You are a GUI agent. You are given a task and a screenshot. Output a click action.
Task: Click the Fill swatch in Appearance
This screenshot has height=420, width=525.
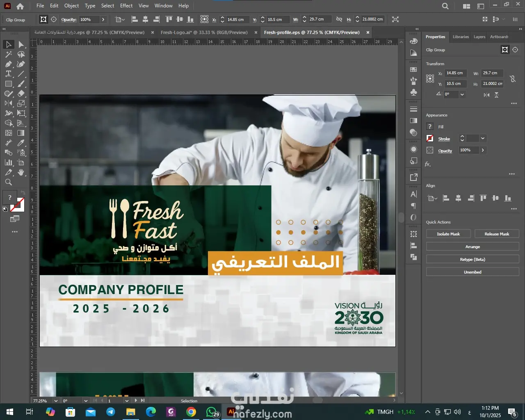click(430, 127)
